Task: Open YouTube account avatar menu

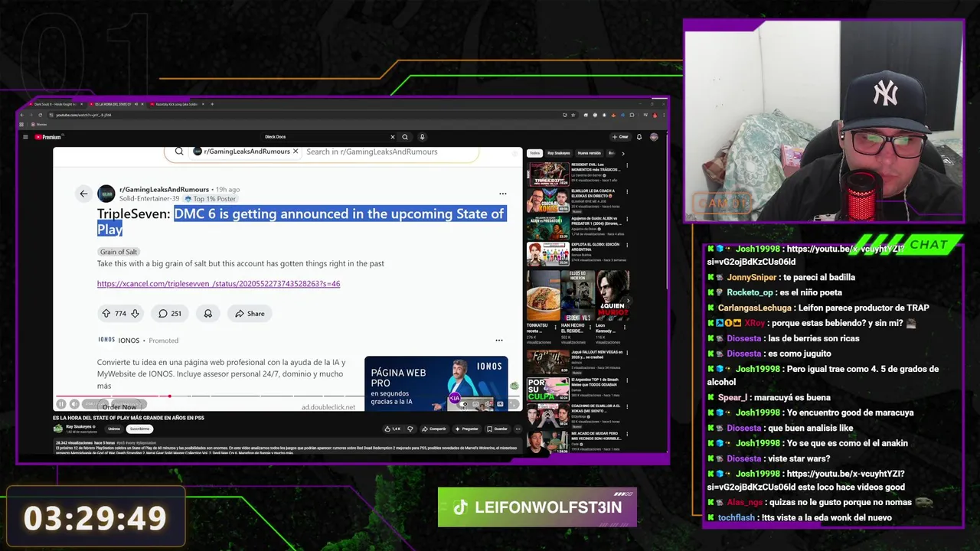Action: (654, 137)
